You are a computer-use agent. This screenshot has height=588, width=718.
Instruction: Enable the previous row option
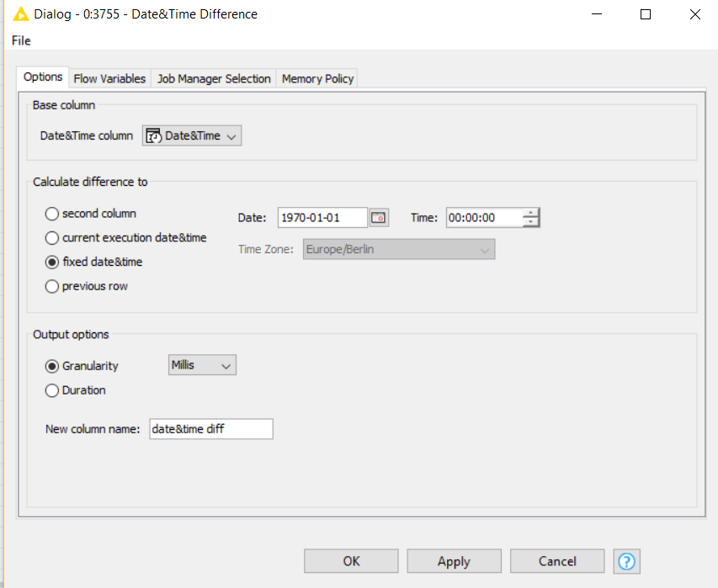51,286
